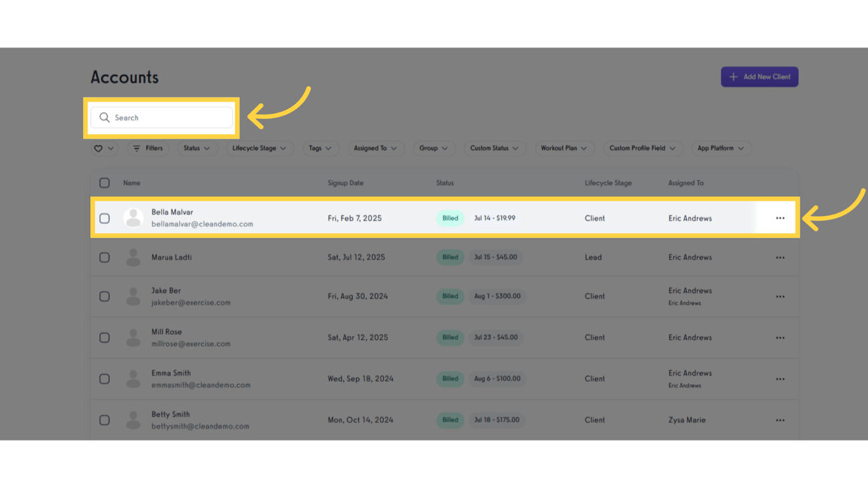The width and height of the screenshot is (868, 488).
Task: Check the checkbox for Bella Malvar's row
Action: [x=104, y=217]
